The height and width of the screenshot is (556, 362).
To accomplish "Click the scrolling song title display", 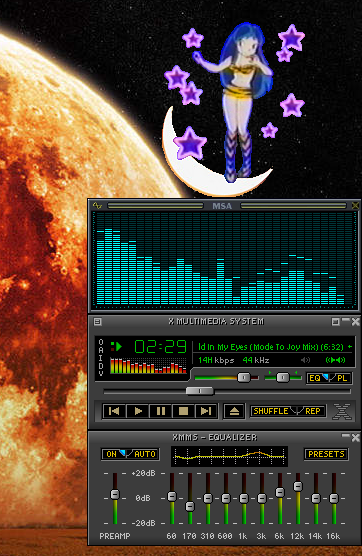I will (271, 347).
